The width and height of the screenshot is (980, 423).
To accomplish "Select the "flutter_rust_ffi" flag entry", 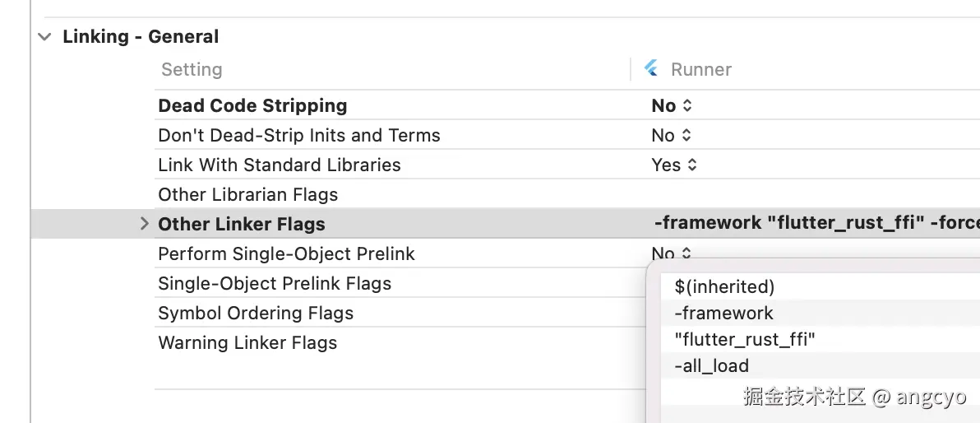I will click(x=744, y=340).
